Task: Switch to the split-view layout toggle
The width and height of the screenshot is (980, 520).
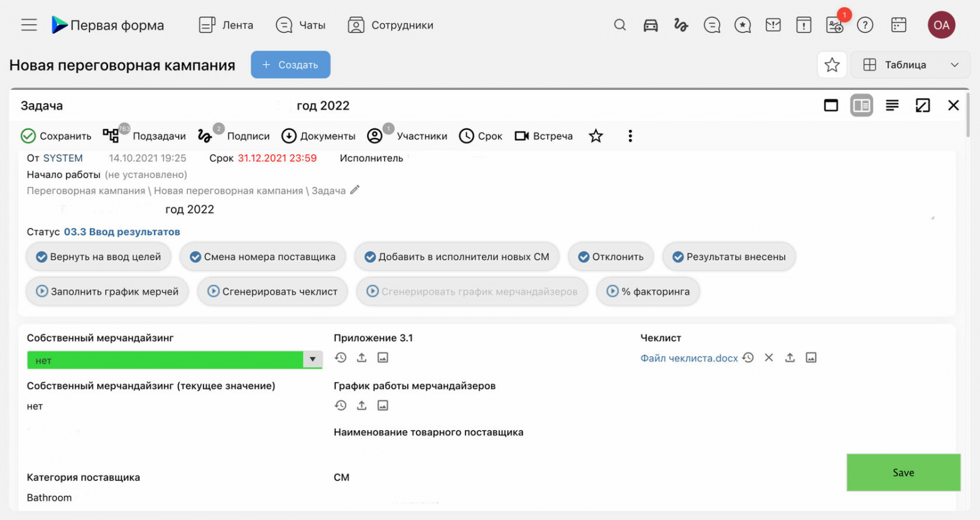Action: (x=861, y=105)
